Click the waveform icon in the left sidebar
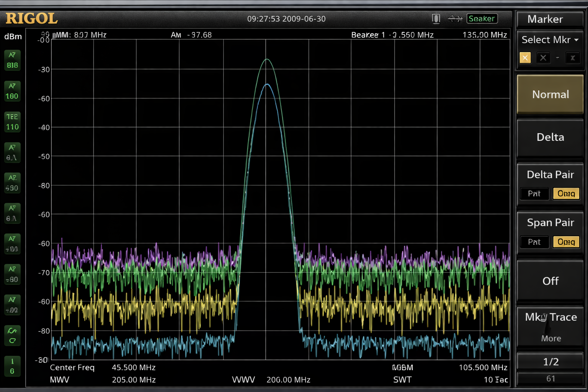 (x=12, y=335)
